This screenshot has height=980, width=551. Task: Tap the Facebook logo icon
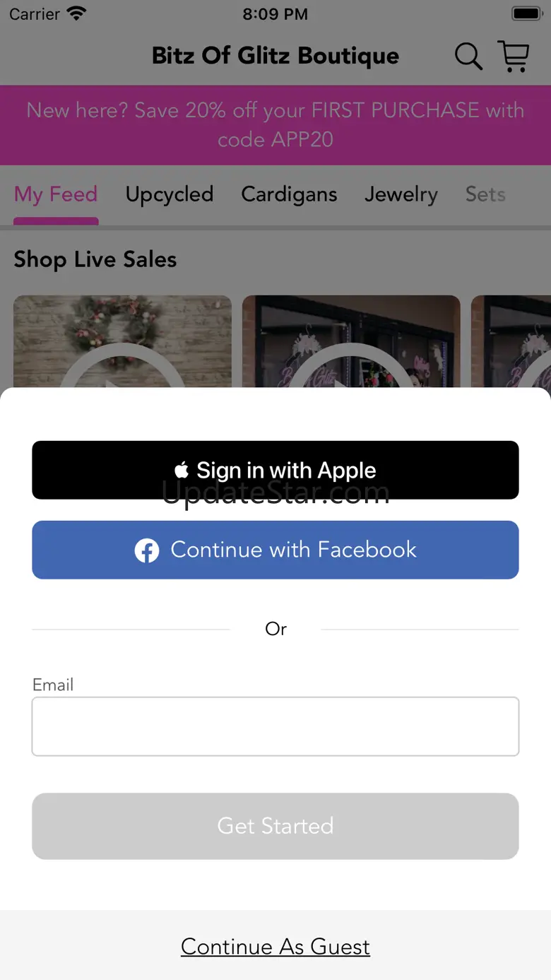click(x=147, y=550)
